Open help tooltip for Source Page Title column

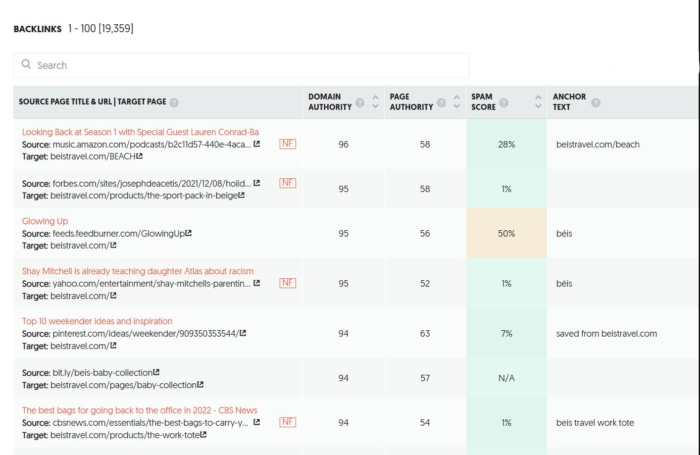pos(174,102)
